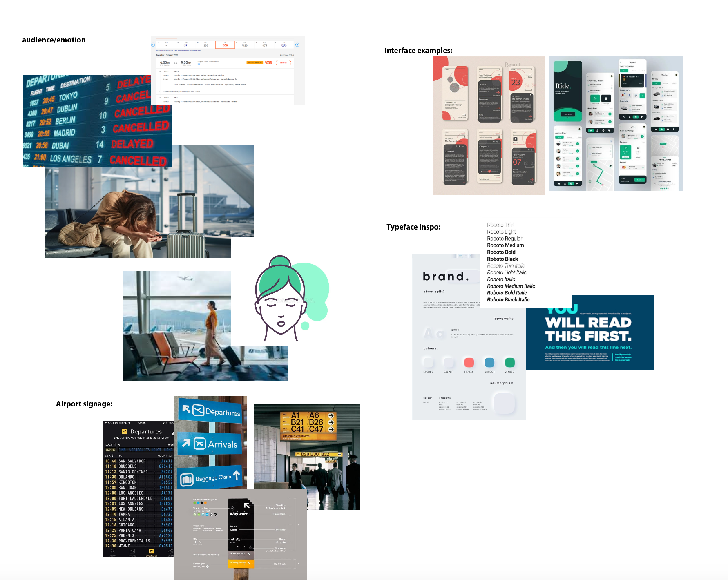Image resolution: width=728 pixels, height=580 pixels.
Task: Click the left arrow in the fare calendar
Action: (x=153, y=45)
